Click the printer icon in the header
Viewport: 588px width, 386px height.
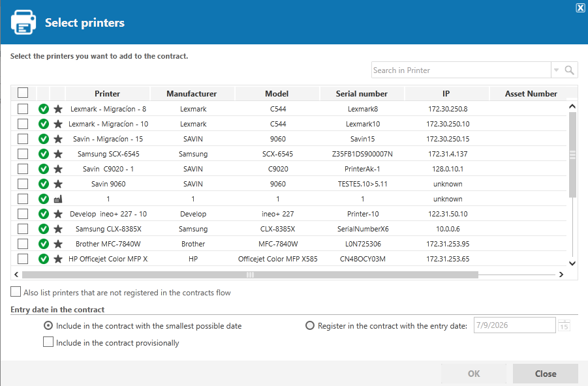click(x=23, y=22)
